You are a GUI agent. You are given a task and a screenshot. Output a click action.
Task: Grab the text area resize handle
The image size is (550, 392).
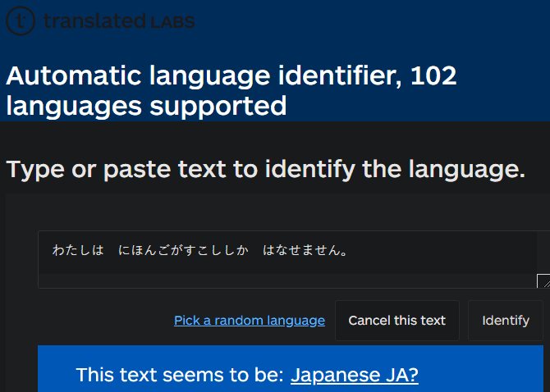[x=543, y=281]
